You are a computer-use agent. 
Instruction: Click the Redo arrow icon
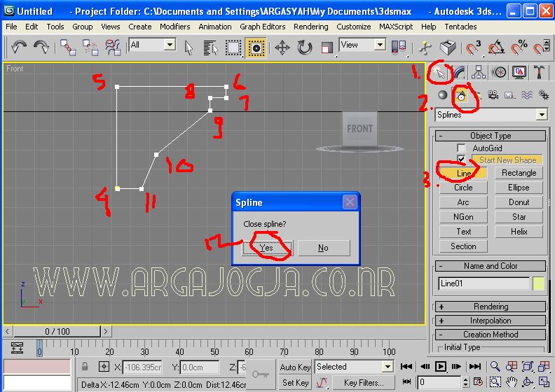[x=41, y=47]
